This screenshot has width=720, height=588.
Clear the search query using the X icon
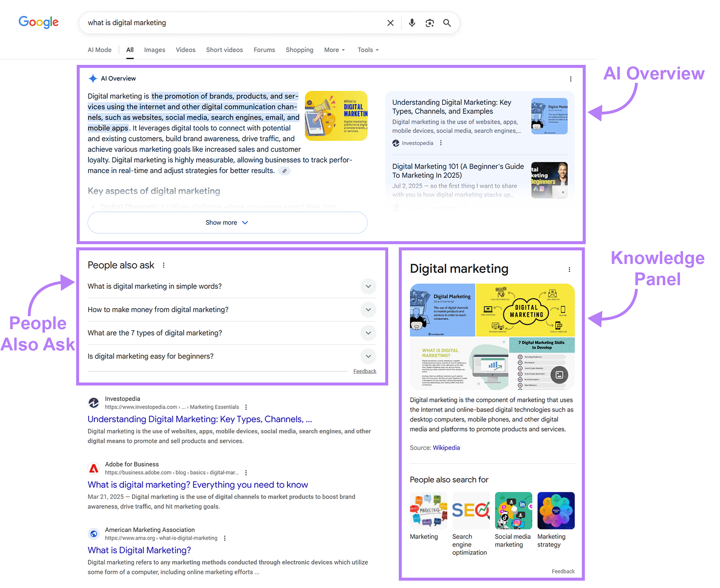coord(390,22)
